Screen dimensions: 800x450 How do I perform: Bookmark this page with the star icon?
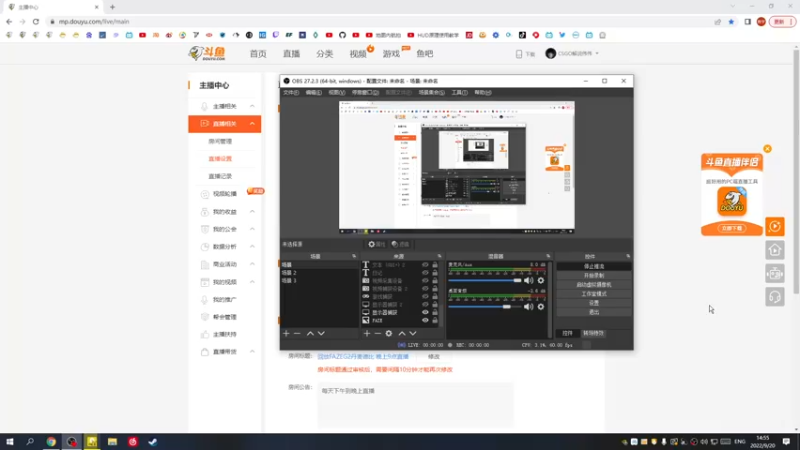point(731,22)
